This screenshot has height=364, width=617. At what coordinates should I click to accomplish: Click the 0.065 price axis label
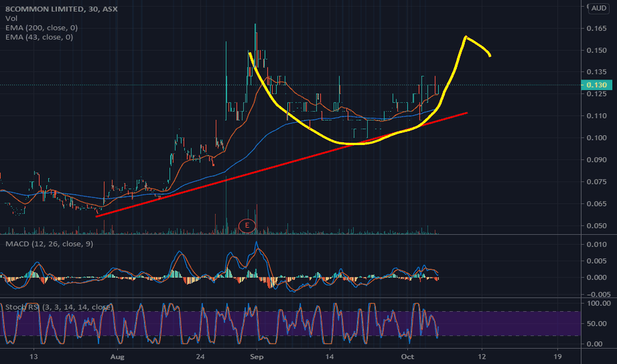tap(596, 204)
